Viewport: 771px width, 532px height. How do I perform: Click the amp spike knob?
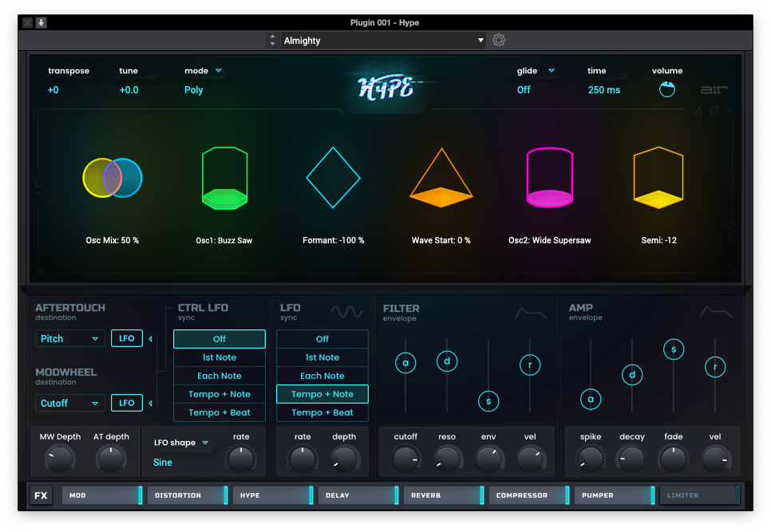591,459
